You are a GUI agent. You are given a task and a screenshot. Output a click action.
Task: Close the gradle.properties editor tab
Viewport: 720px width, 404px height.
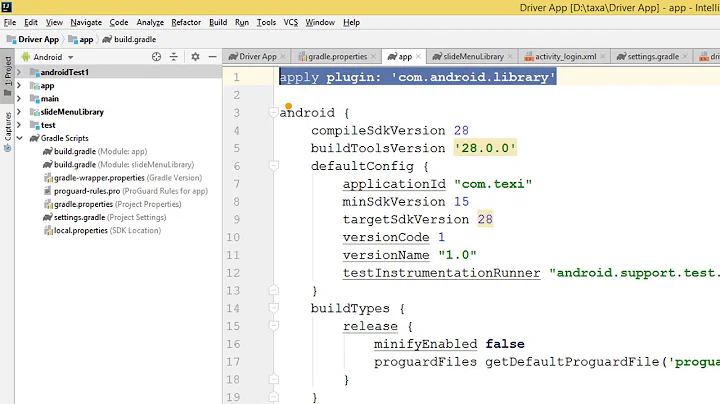[x=373, y=56]
